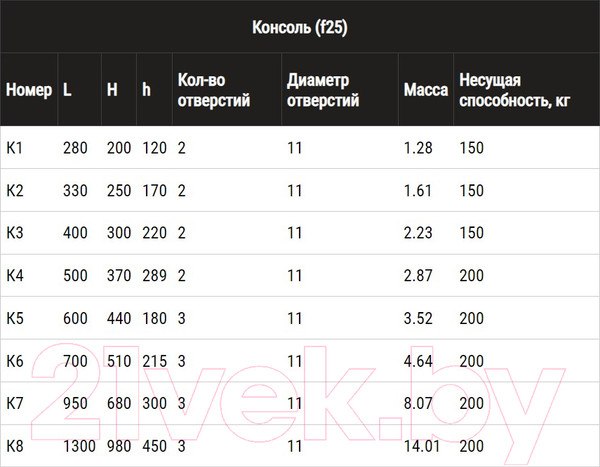Select the K8 row label
Viewport: 600px width, 467px height.
(15, 445)
